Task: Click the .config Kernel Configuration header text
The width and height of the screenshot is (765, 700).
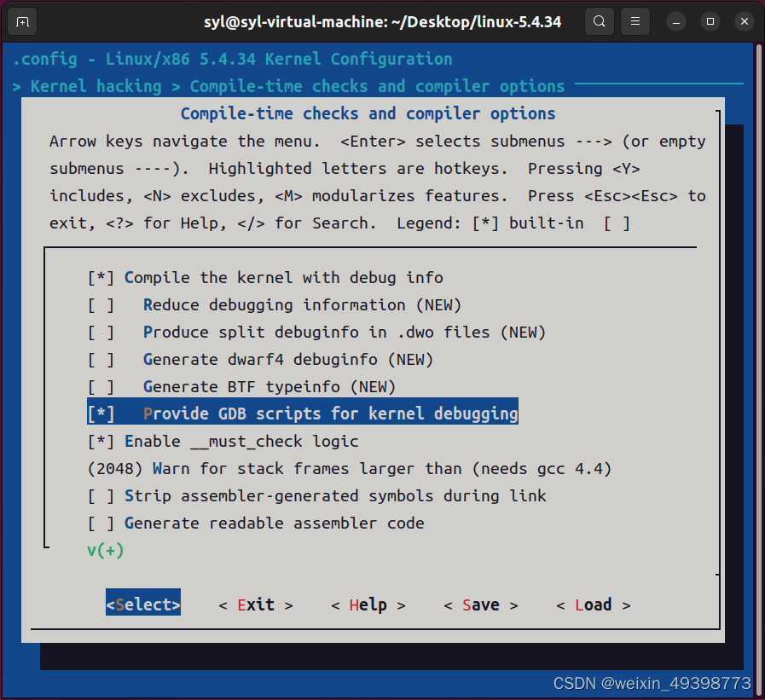Action: pyautogui.click(x=232, y=59)
